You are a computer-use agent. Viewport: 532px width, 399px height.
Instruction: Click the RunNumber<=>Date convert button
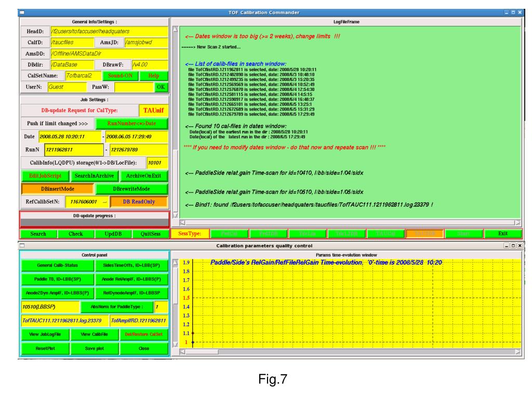pos(132,124)
